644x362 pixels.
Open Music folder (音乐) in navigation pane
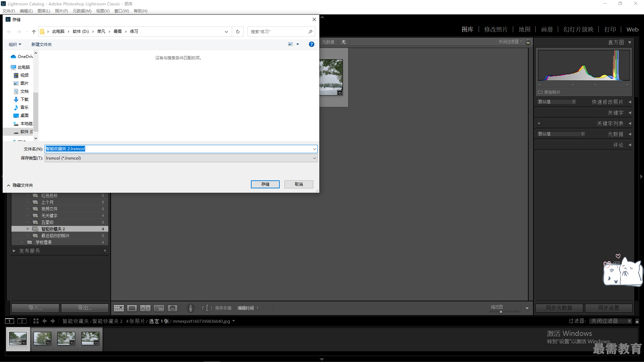(21, 107)
